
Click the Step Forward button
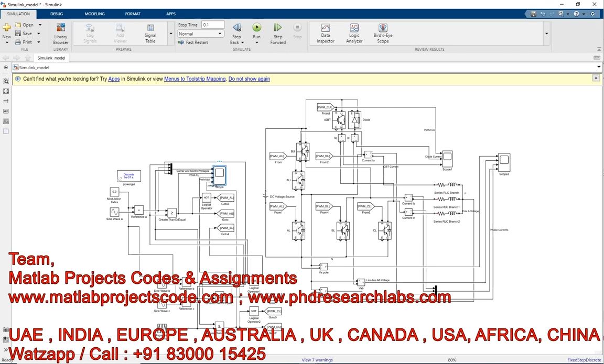click(278, 34)
